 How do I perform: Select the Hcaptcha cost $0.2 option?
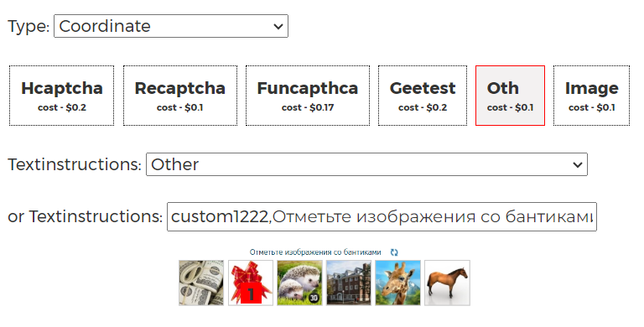point(61,96)
